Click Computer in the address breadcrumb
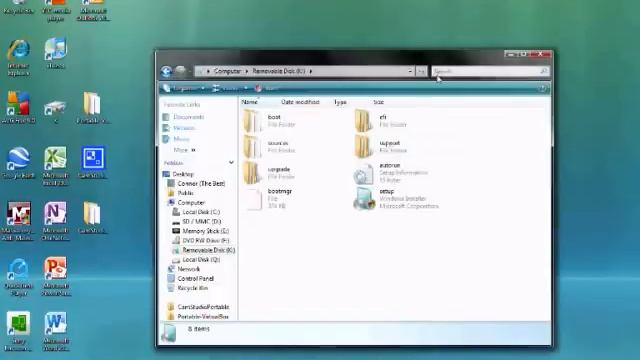 [227, 71]
